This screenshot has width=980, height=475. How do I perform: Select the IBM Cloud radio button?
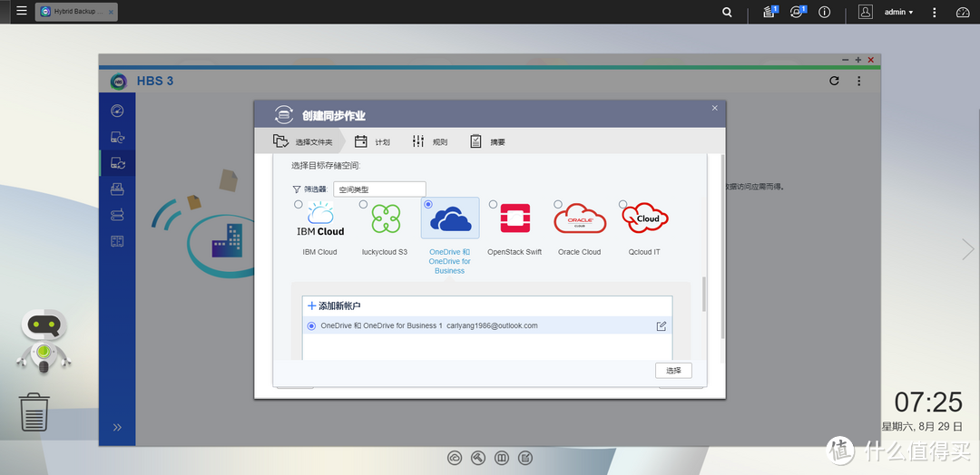(299, 204)
